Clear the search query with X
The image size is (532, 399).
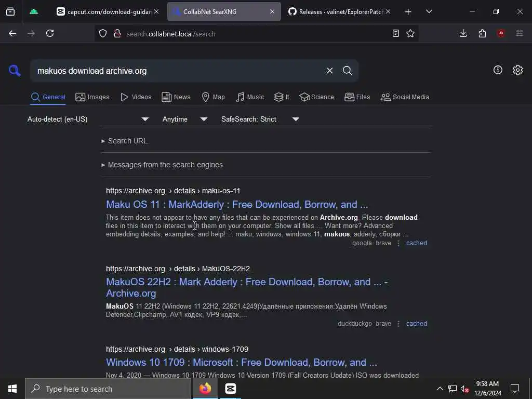coord(329,71)
